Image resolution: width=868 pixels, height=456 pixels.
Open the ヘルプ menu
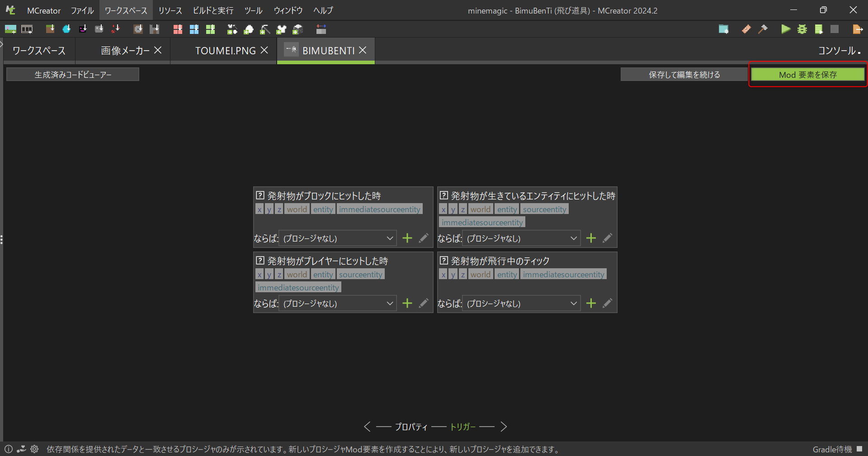click(x=323, y=10)
